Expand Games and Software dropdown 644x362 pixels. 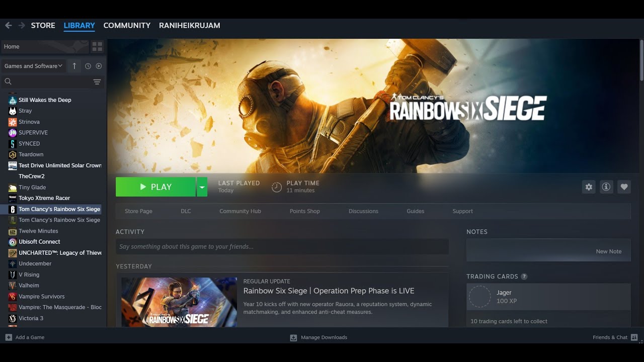point(34,66)
